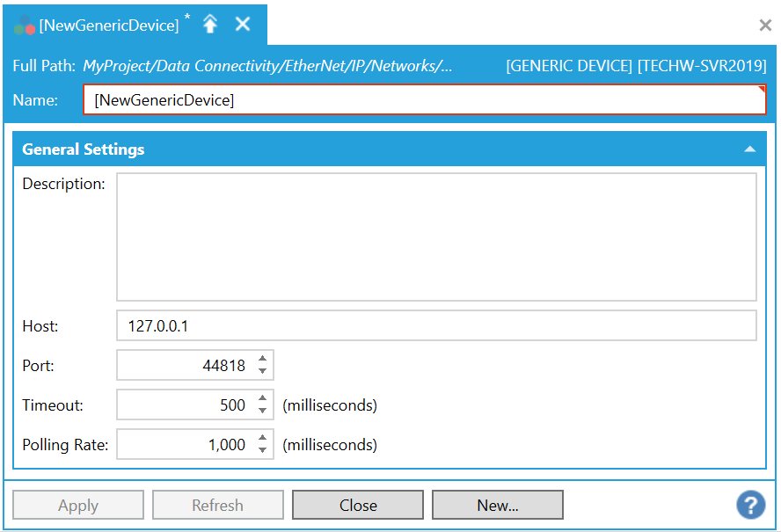
Task: Close the NewGenericDevice tab
Action: point(243,25)
